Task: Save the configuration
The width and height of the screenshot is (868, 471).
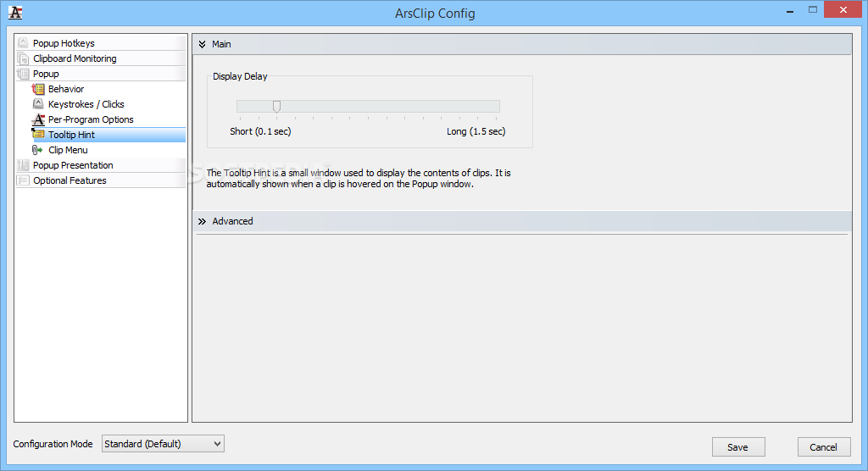Action: point(738,447)
